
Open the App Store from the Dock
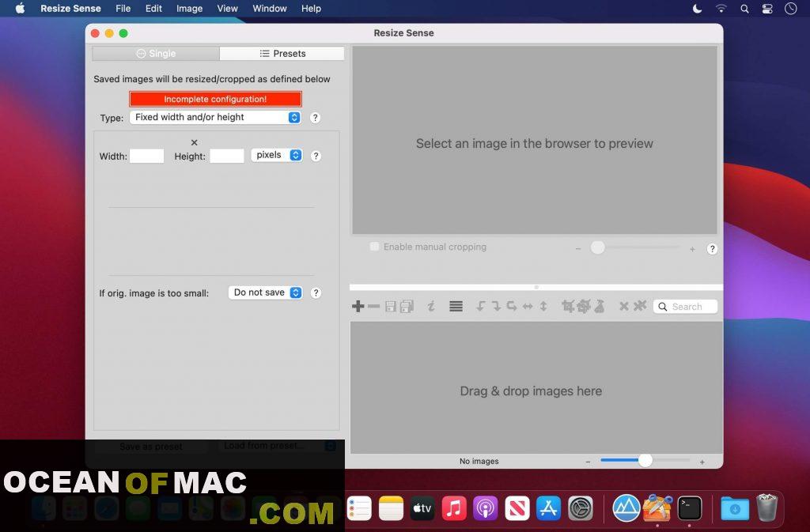click(549, 508)
